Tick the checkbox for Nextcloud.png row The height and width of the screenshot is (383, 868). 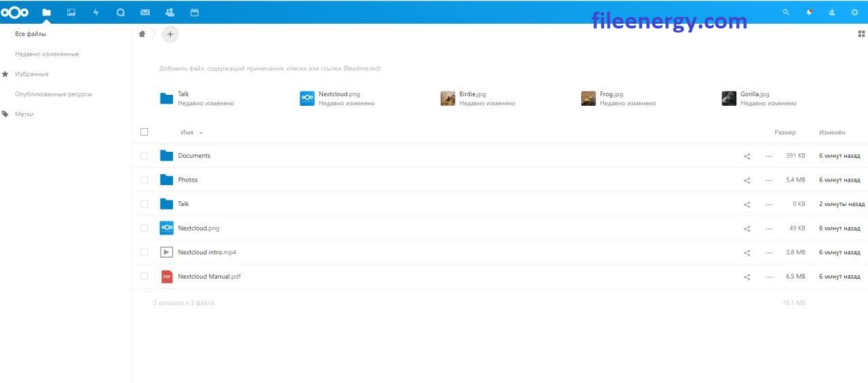[x=144, y=228]
